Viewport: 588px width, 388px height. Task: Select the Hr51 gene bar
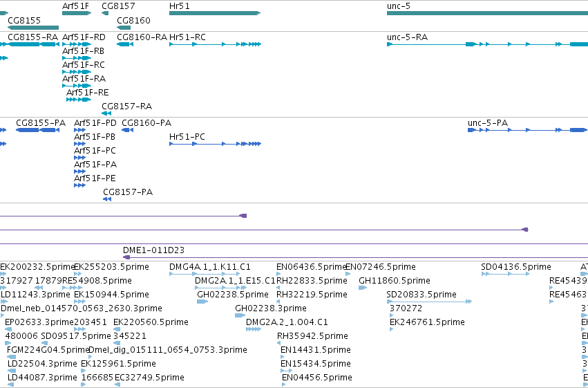coord(215,13)
